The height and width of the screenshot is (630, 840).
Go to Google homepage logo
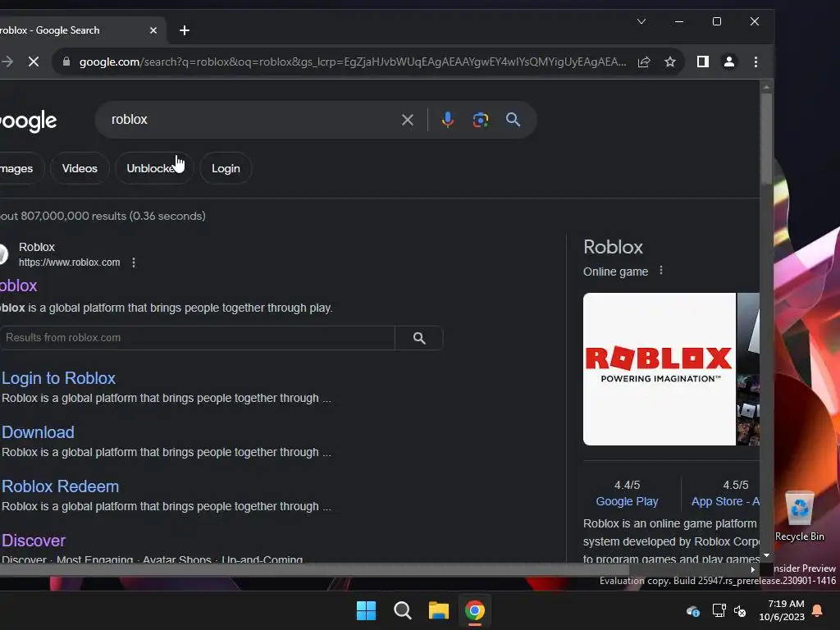(x=28, y=121)
